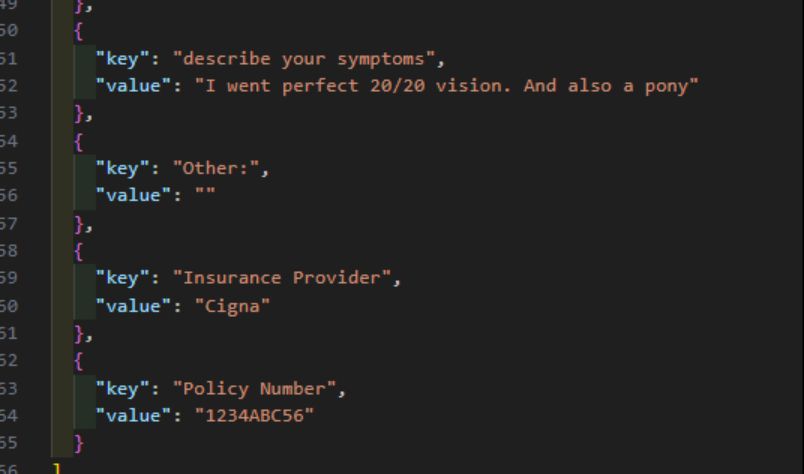Click the yellow closing bracket on line 66
804x474 pixels.
pyautogui.click(x=57, y=468)
